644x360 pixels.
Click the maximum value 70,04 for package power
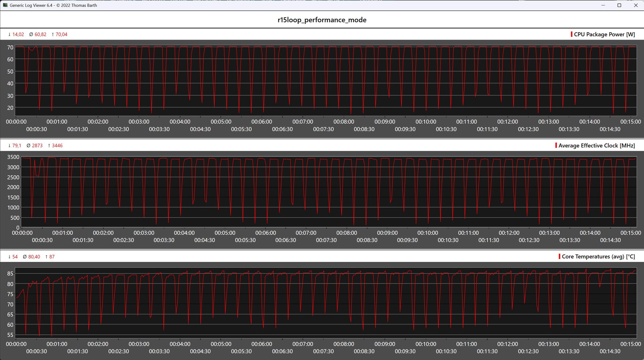61,34
